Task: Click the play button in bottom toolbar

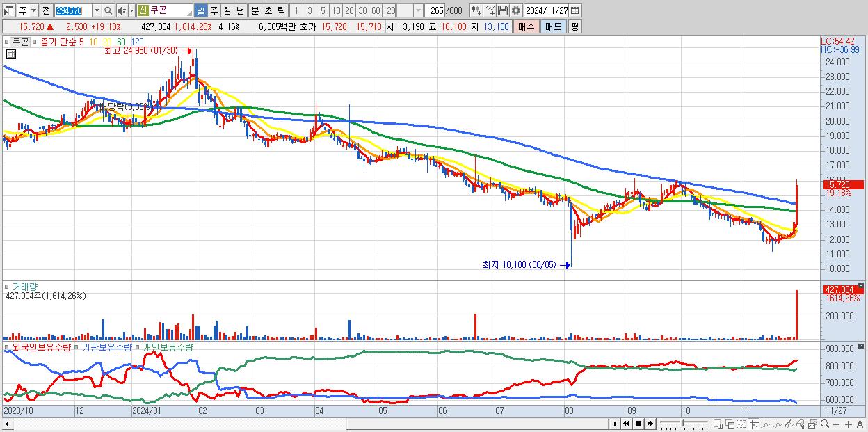Action: tap(616, 423)
